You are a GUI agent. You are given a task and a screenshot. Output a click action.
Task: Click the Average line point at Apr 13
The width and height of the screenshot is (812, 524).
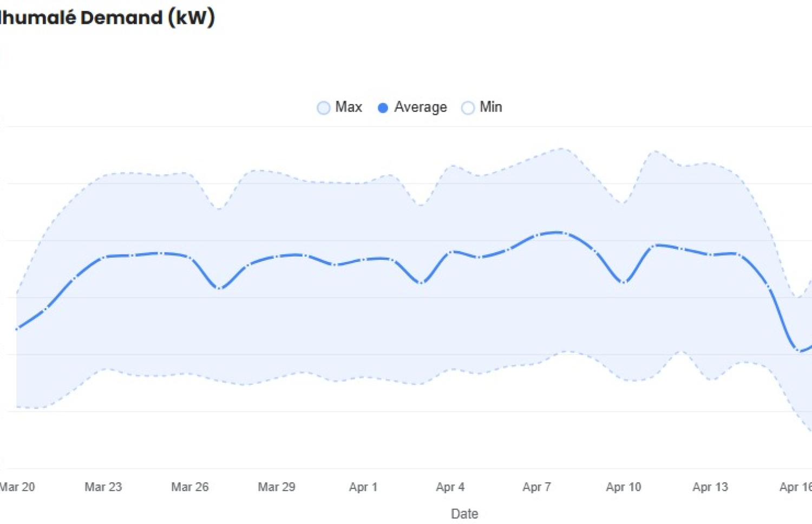point(710,254)
